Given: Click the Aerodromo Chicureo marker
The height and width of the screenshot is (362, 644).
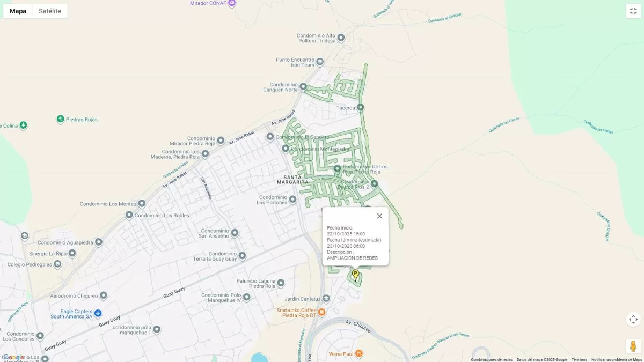Looking at the screenshot, I should (x=104, y=295).
